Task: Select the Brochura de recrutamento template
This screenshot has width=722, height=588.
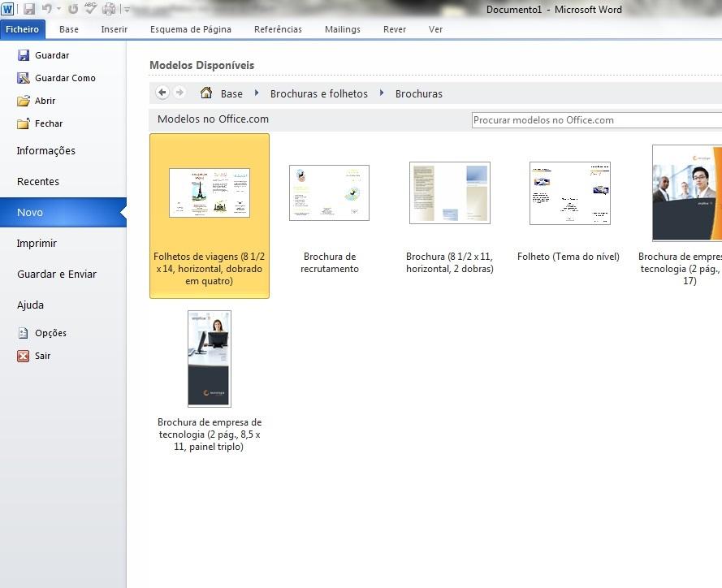Action: (329, 217)
